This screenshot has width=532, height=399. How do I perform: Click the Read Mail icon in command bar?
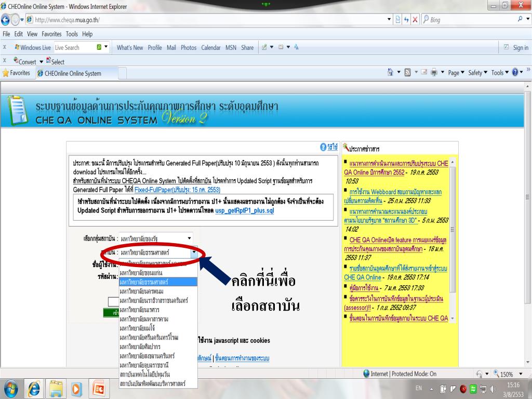424,72
